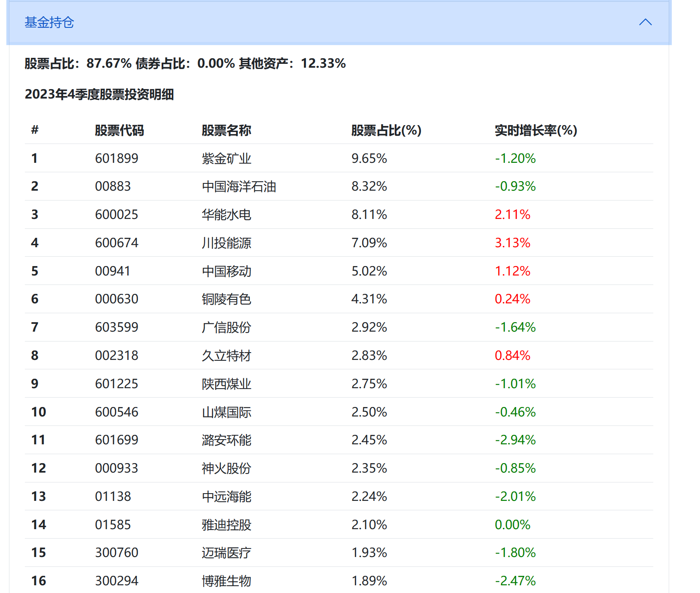Click stock code 603599
Screen dimensions: 700x593
pos(117,327)
